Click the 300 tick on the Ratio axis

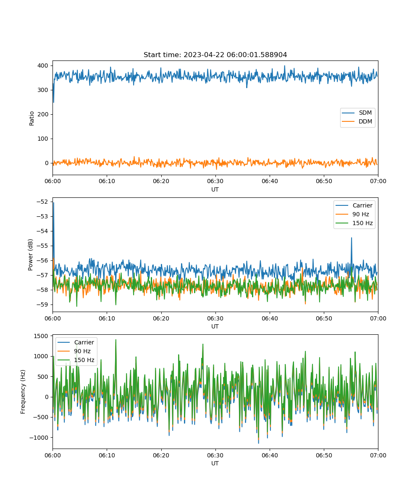tap(44, 90)
